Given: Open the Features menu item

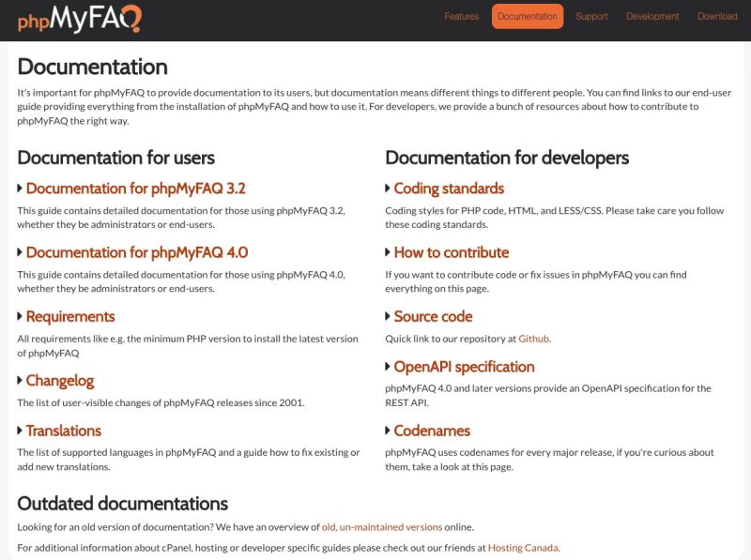Looking at the screenshot, I should click(463, 16).
